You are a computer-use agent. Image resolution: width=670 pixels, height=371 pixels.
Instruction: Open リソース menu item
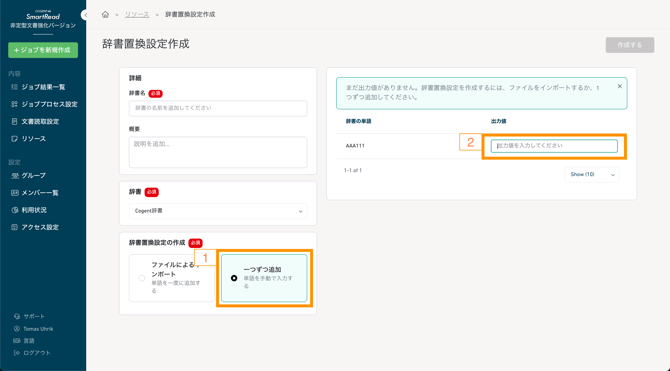(x=34, y=139)
